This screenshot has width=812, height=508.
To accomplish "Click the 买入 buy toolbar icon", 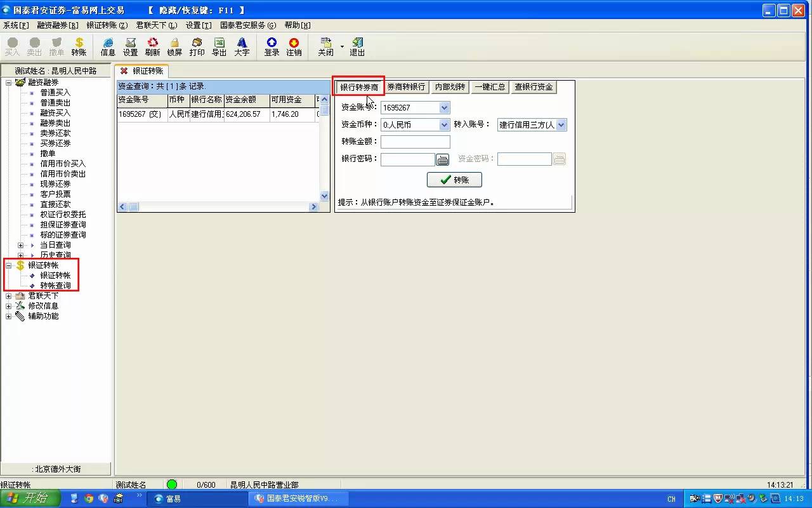I will click(12, 46).
